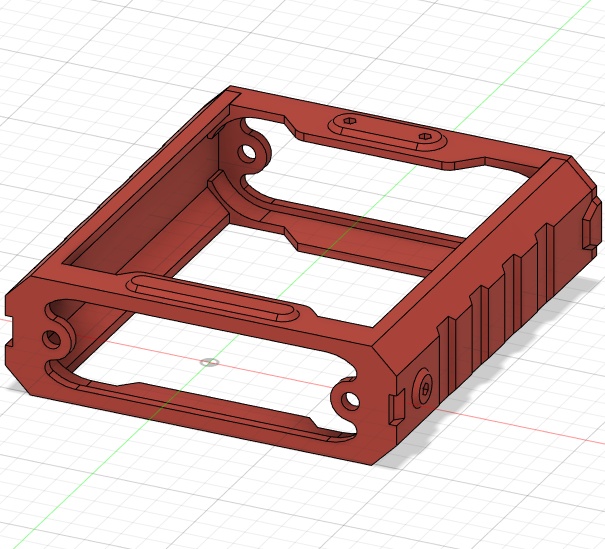
Task: Select the left hex screw in the rear top slot
Action: point(349,121)
